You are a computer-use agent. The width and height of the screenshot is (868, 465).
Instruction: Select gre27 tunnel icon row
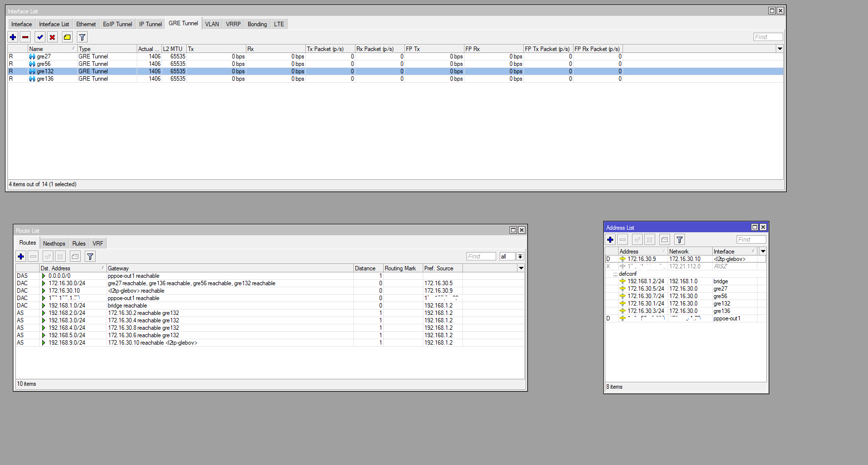point(396,56)
